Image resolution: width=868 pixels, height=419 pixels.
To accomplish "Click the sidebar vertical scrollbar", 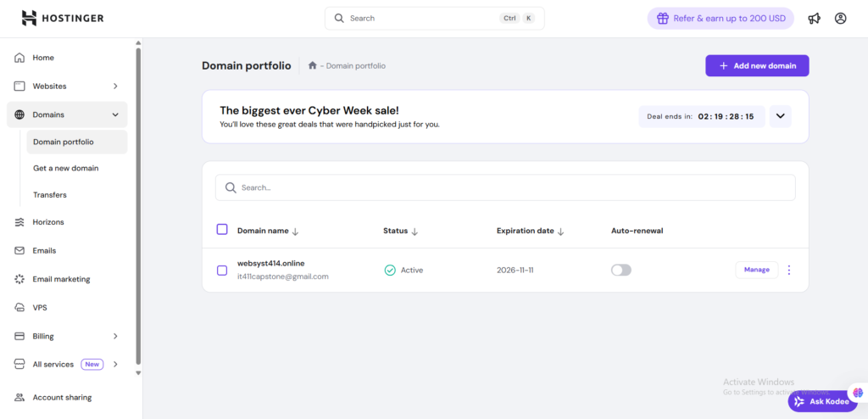I will point(138,204).
